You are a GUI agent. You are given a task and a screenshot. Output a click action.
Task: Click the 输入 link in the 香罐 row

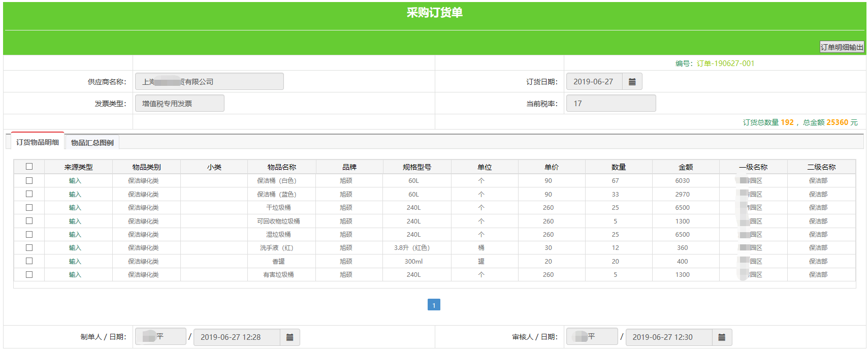[x=75, y=262]
